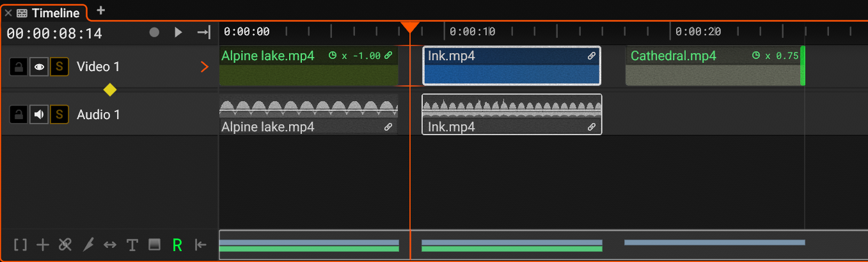Click speed clock icon on Alpine lake.mp4 clip
The image size is (868, 262).
click(x=333, y=56)
